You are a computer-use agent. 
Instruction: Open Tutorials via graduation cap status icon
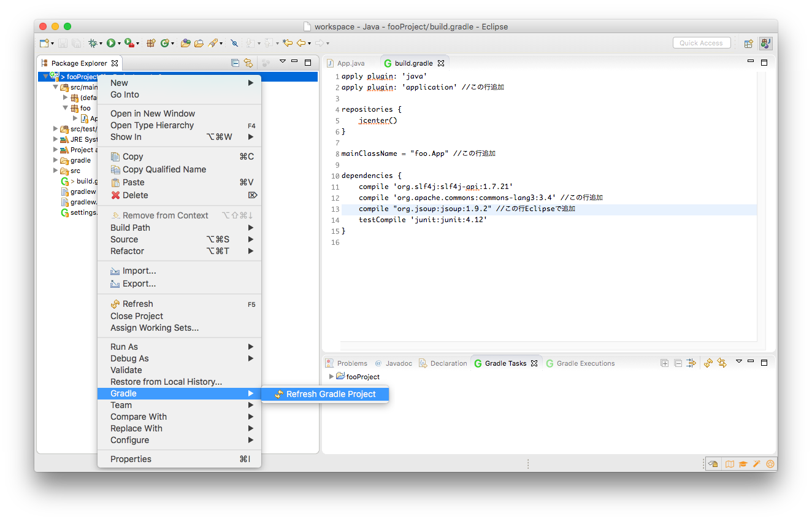point(743,463)
